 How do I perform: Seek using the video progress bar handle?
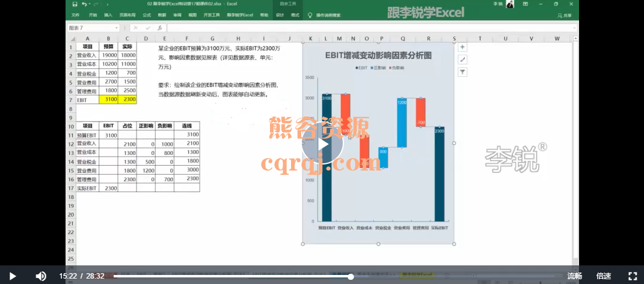(351, 277)
